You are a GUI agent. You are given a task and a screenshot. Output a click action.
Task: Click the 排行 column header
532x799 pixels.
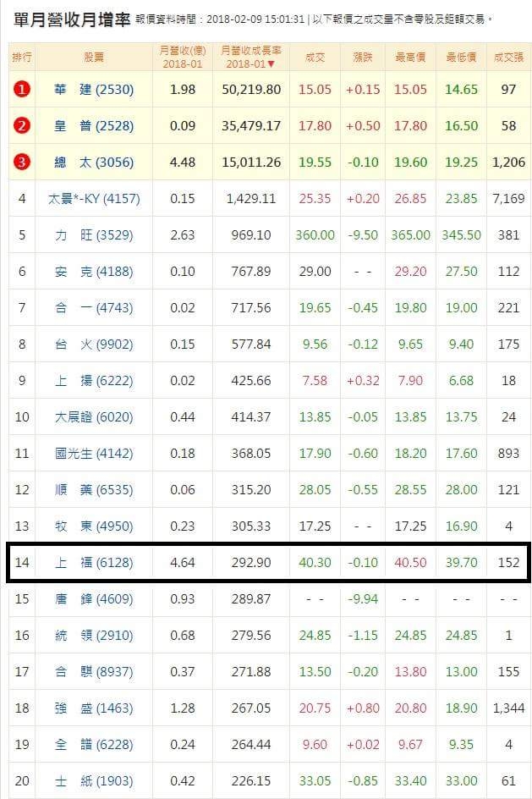(22, 57)
